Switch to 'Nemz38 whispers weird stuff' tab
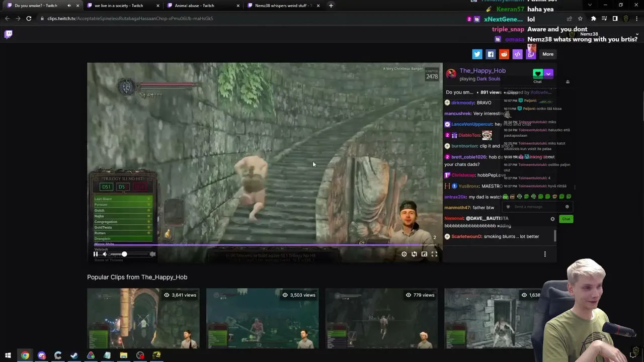The height and width of the screenshot is (362, 644). [x=283, y=6]
